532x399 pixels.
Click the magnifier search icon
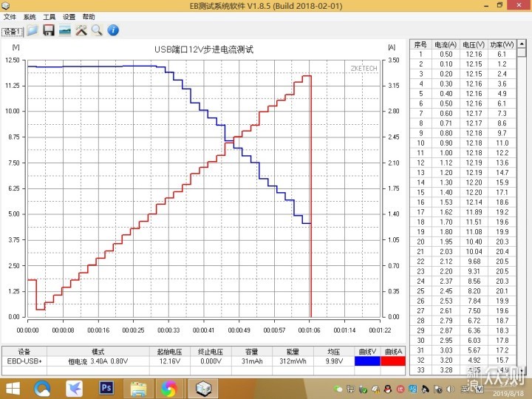(x=97, y=30)
